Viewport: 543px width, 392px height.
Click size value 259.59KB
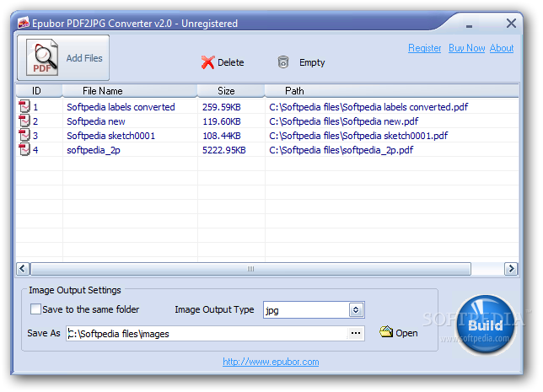pyautogui.click(x=222, y=107)
